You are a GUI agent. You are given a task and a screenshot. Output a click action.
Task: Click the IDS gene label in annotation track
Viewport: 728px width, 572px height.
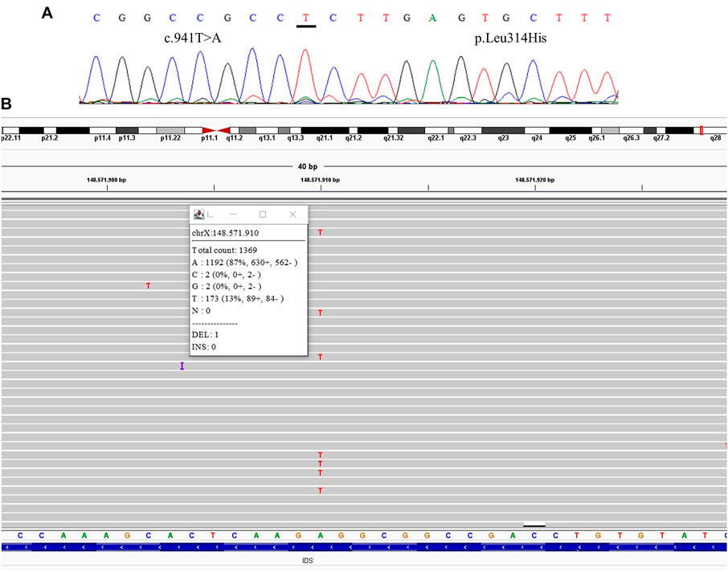coord(308,561)
